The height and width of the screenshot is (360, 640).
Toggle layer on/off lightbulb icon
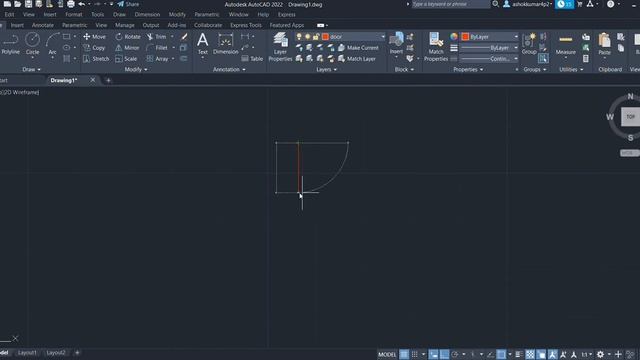[299, 37]
